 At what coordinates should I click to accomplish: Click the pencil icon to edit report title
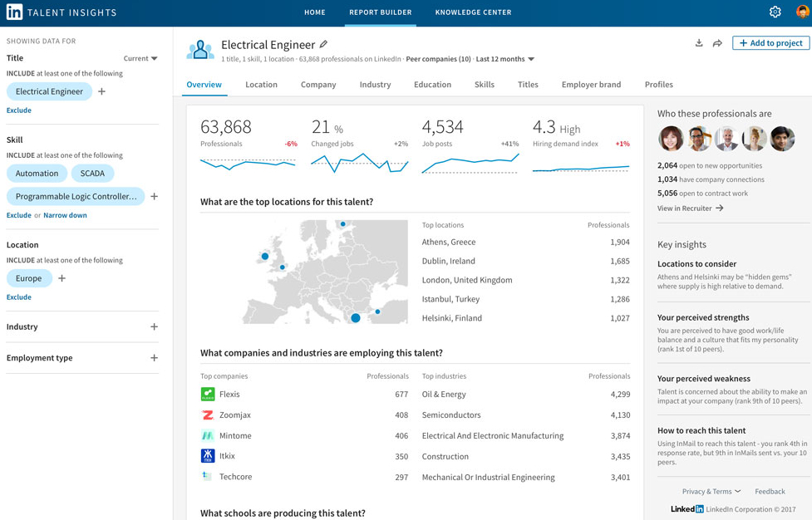coord(323,45)
